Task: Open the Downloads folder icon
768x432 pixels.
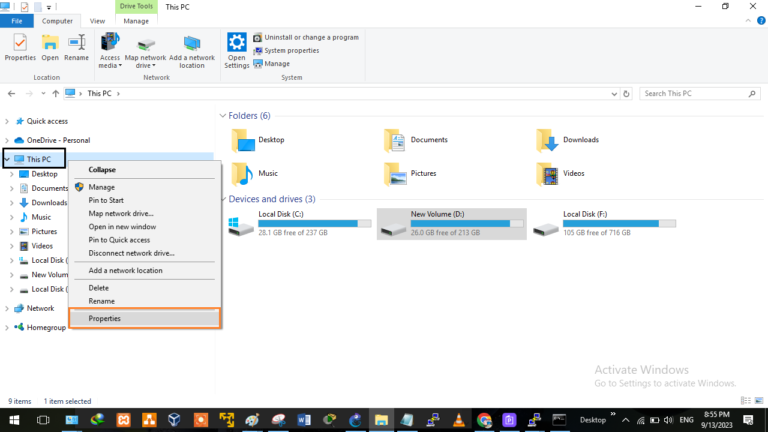Action: (546, 140)
